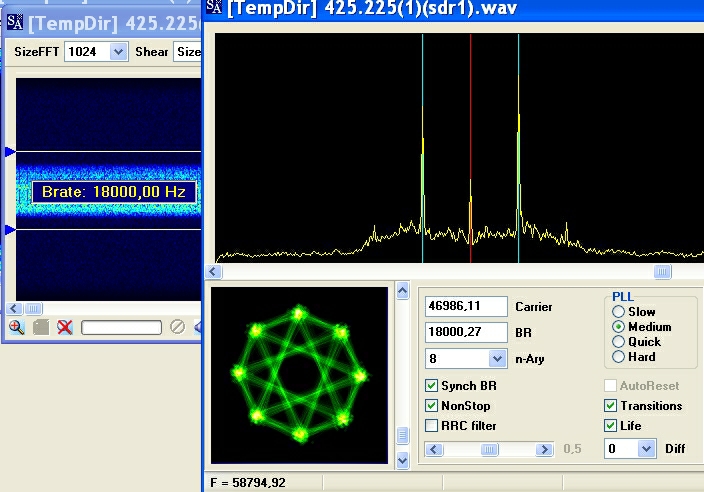Click left arrow of spectrogram horizontal scrollbar
Screen dimensions: 704x492
(x=14, y=308)
